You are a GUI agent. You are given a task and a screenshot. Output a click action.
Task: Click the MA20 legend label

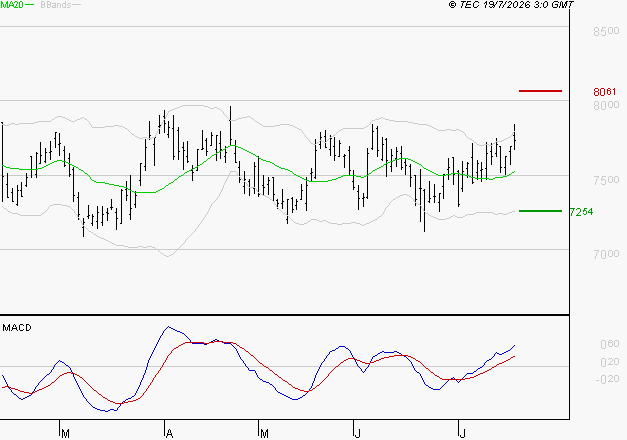[x=12, y=5]
